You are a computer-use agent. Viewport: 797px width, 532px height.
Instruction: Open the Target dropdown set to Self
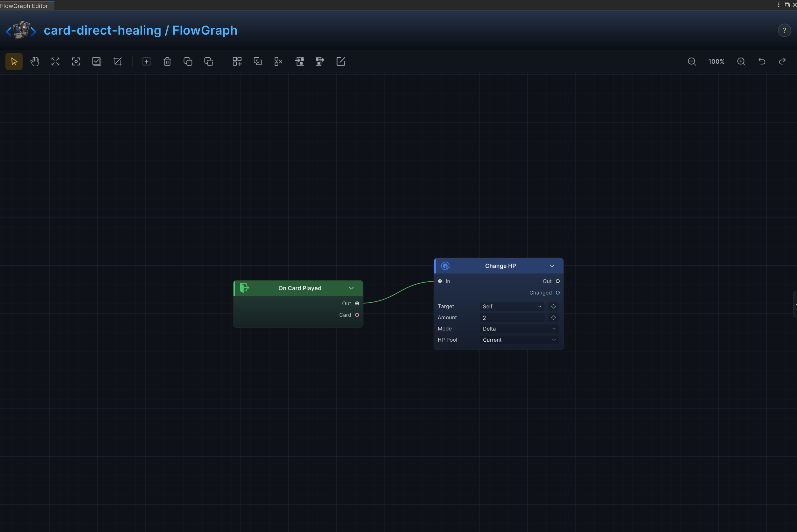(512, 306)
